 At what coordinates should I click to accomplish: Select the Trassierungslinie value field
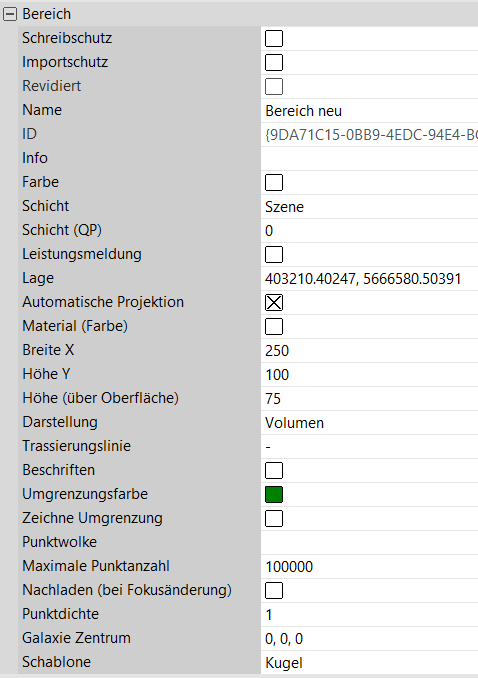pos(369,446)
